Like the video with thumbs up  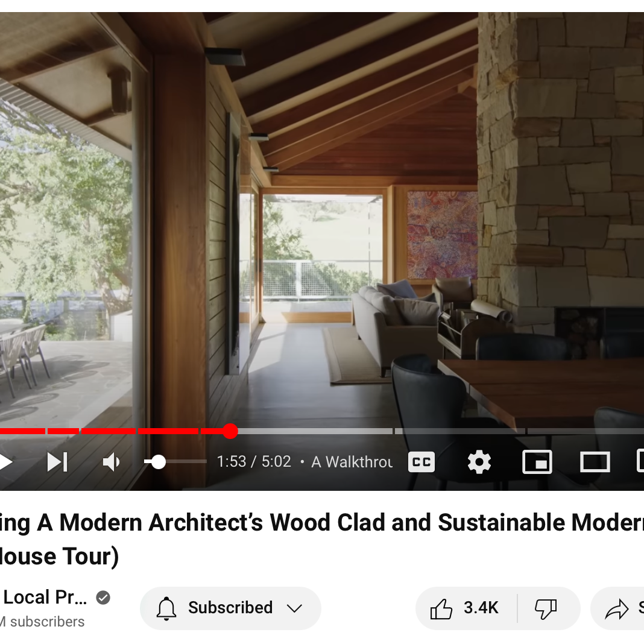441,608
